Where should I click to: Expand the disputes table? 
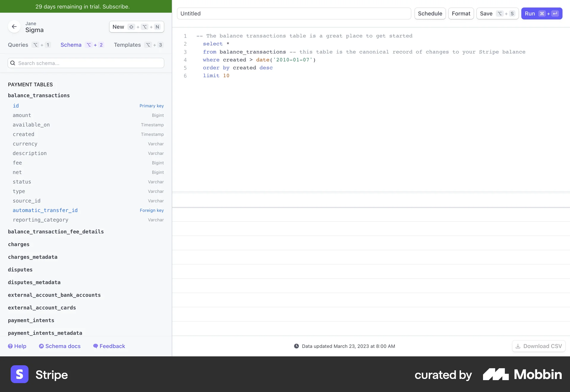[20, 270]
